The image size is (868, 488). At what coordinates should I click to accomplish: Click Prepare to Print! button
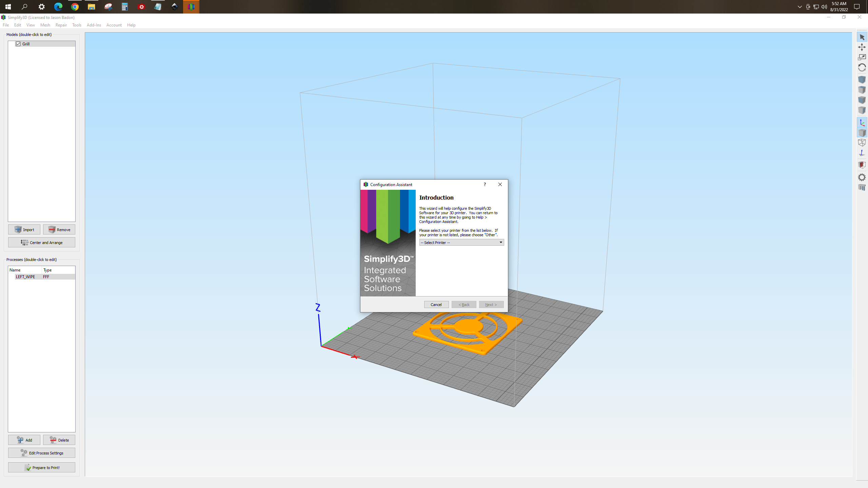[42, 468]
